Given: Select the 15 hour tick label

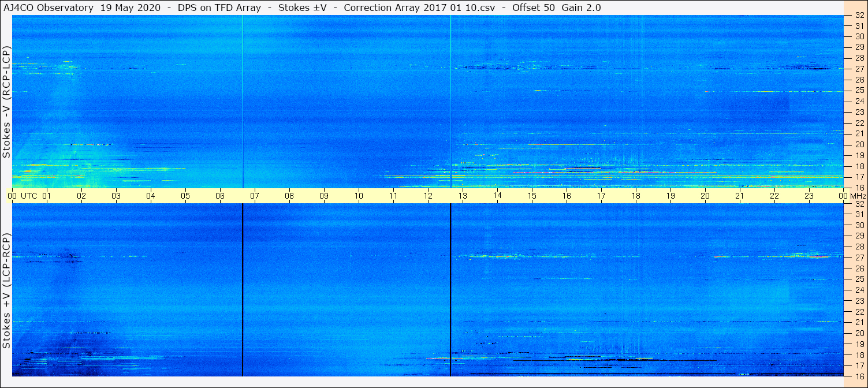Looking at the screenshot, I should pos(532,196).
